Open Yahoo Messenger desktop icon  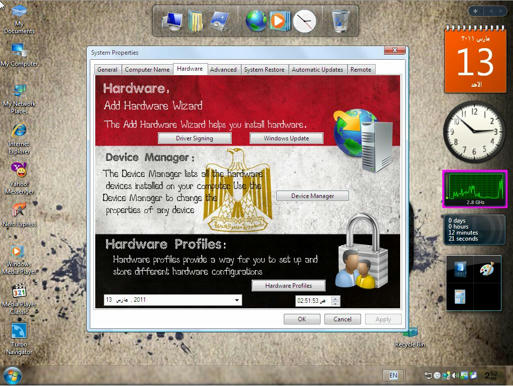tap(19, 178)
